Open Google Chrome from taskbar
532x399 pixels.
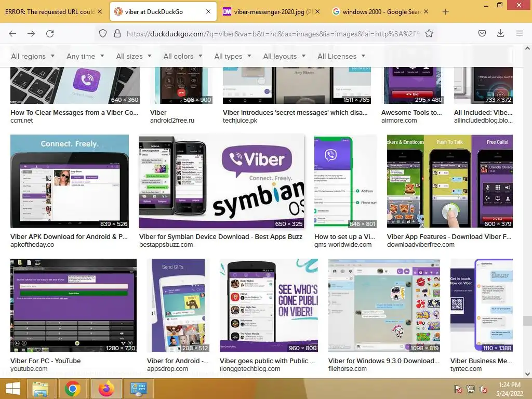pyautogui.click(x=73, y=389)
